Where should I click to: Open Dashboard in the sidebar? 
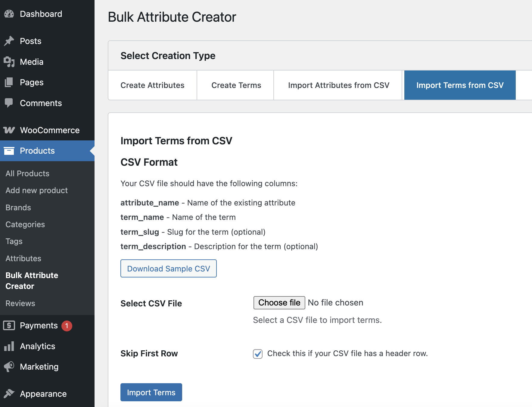click(x=47, y=14)
